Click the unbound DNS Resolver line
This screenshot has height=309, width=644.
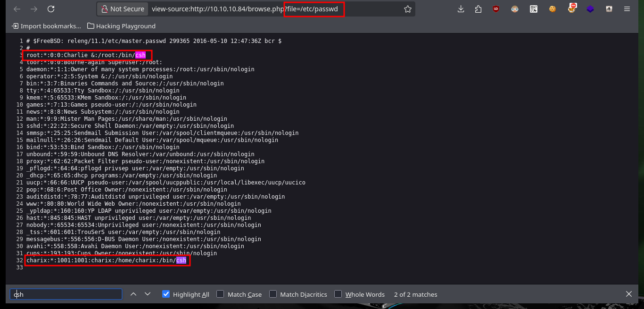pos(140,154)
